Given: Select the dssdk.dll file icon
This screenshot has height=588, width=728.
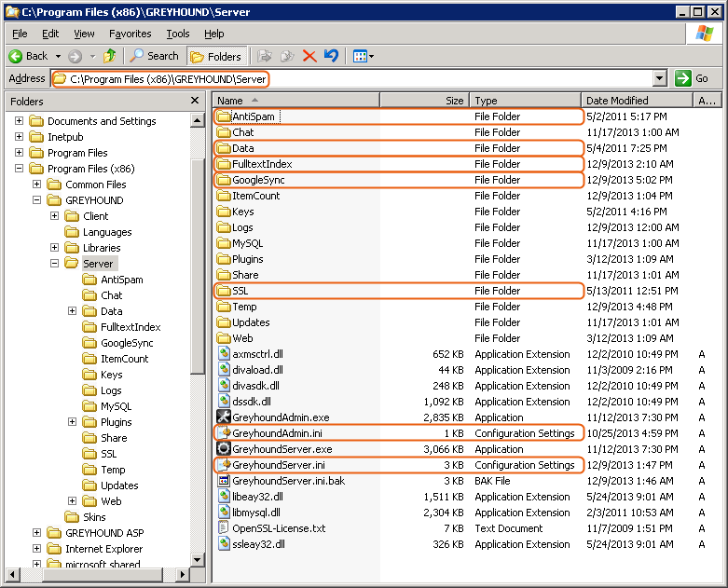Looking at the screenshot, I should pyautogui.click(x=225, y=402).
